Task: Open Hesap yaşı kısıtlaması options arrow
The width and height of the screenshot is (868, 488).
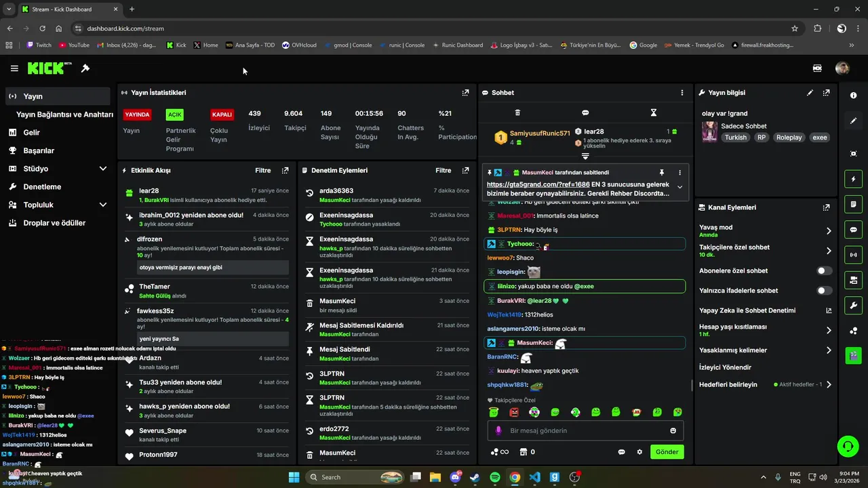Action: tap(828, 330)
